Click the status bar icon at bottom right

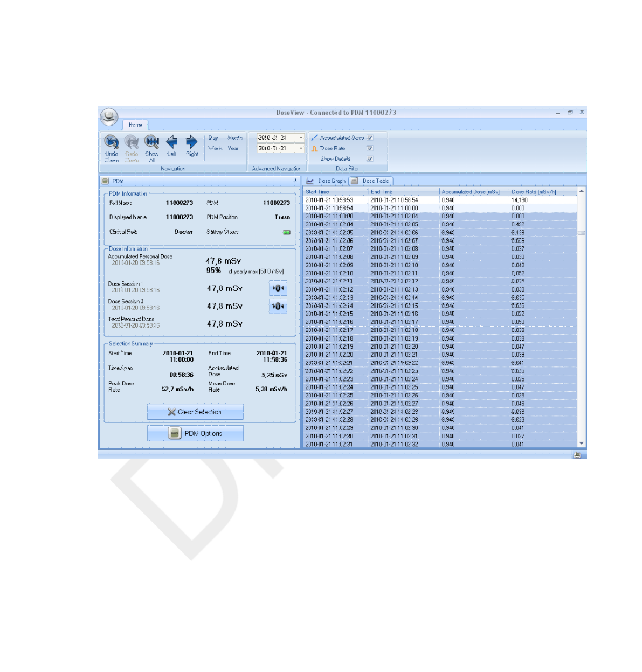[x=577, y=455]
